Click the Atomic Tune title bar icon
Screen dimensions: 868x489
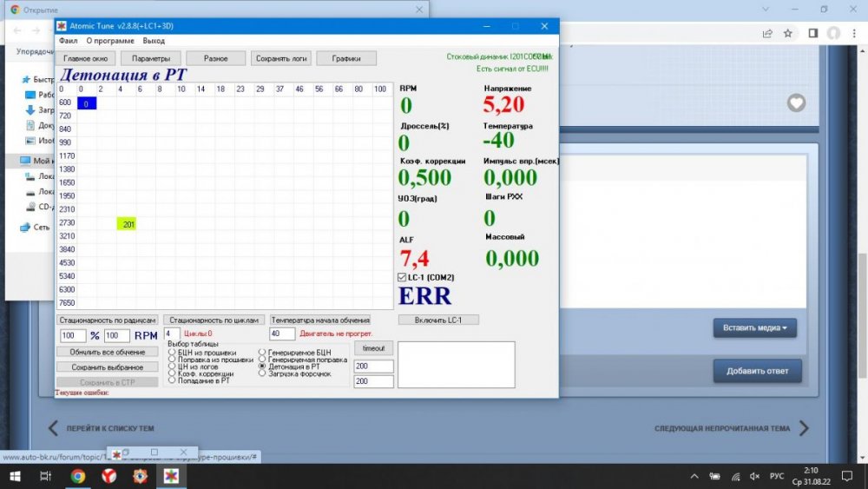tap(62, 26)
